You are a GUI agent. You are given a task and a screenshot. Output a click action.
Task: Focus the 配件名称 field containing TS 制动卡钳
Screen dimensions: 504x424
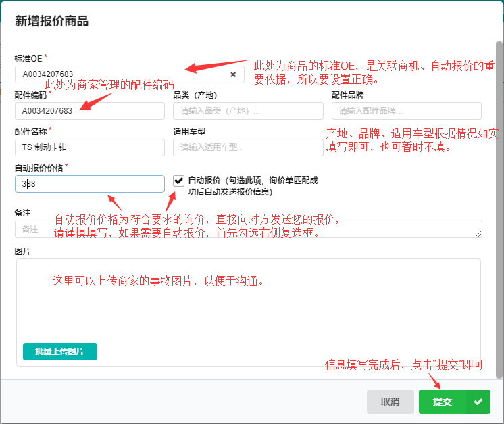tap(89, 147)
